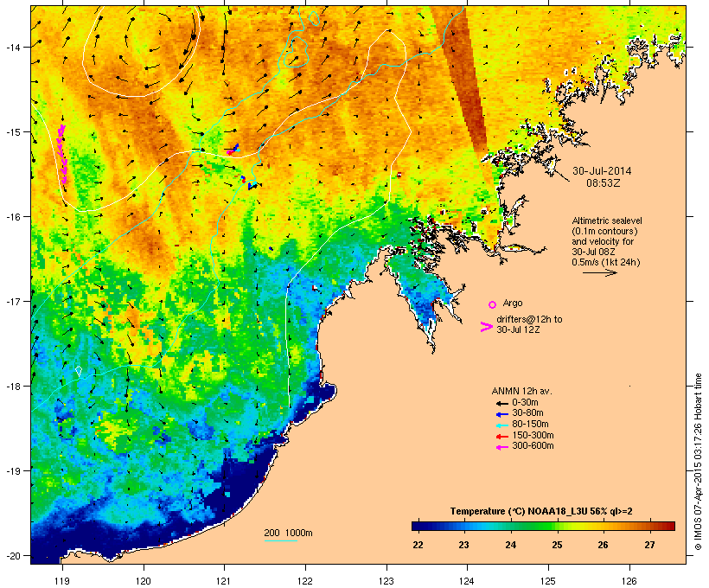Image resolution: width=709 pixels, height=588 pixels.
Task: Click the '200 1000m' isobath label
Action: (x=288, y=533)
